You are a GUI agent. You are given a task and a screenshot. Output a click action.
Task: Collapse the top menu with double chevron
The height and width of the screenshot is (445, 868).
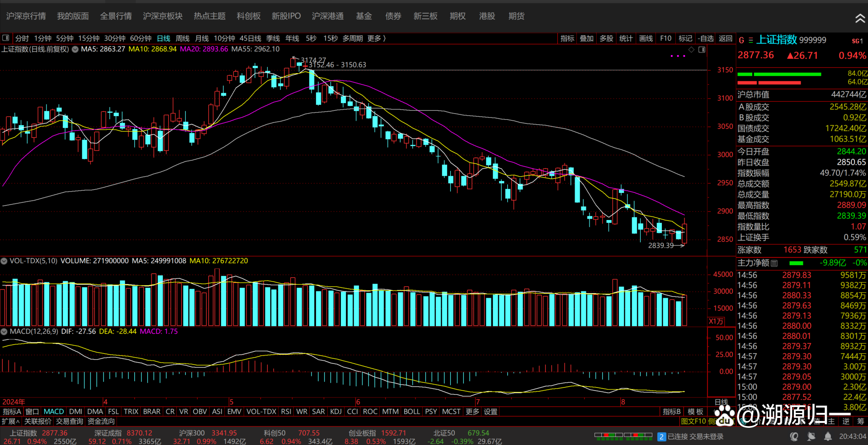[x=859, y=18]
